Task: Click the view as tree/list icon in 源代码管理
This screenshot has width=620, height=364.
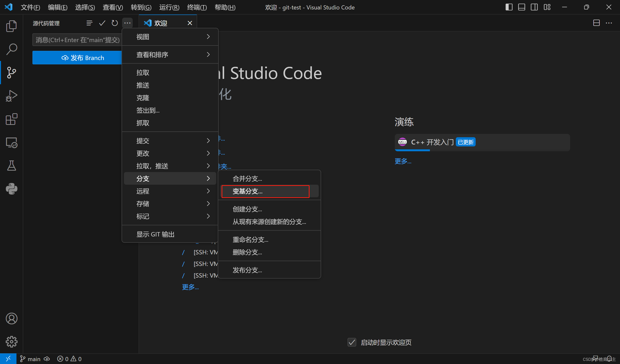Action: [89, 23]
